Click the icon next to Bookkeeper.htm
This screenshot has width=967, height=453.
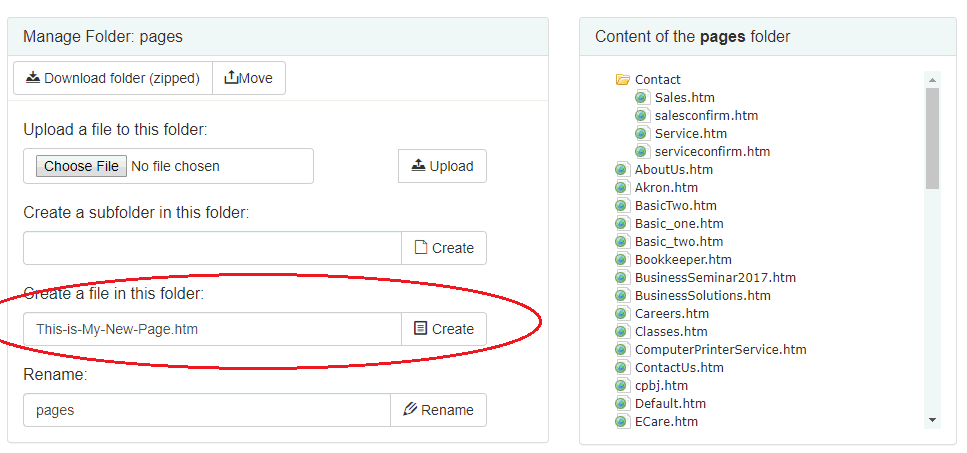tap(622, 260)
